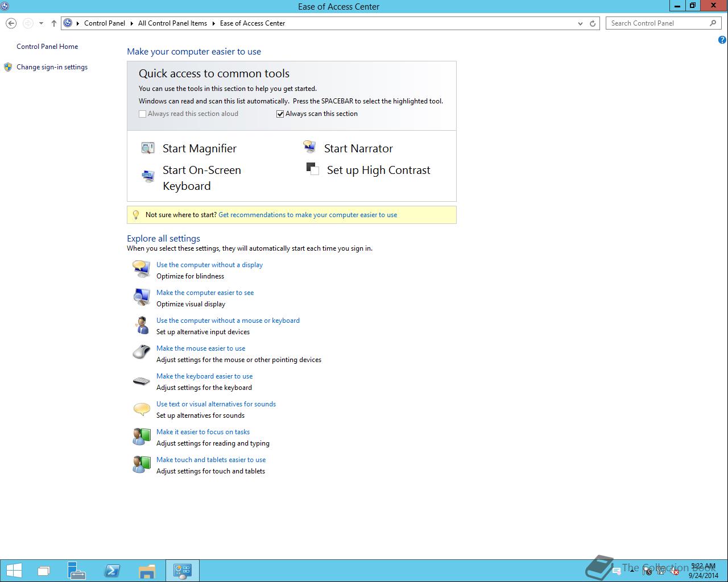Open Server Manager from the taskbar
728x582 pixels.
tap(76, 571)
